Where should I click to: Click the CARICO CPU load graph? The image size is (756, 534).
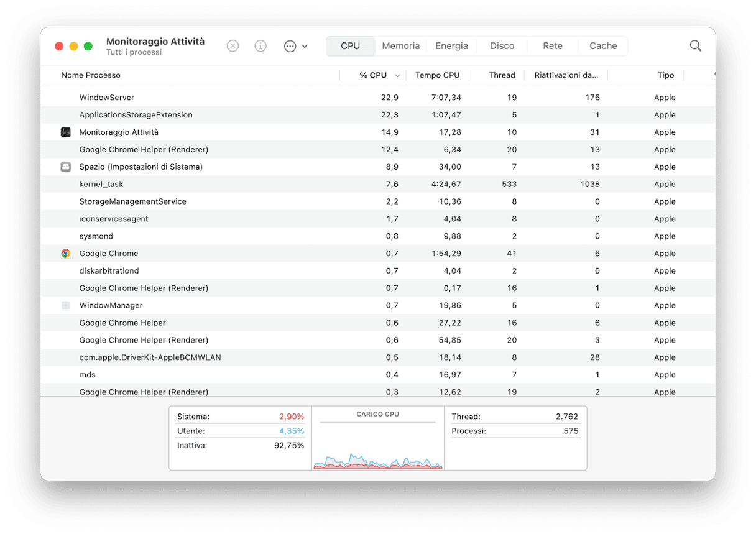click(x=378, y=438)
